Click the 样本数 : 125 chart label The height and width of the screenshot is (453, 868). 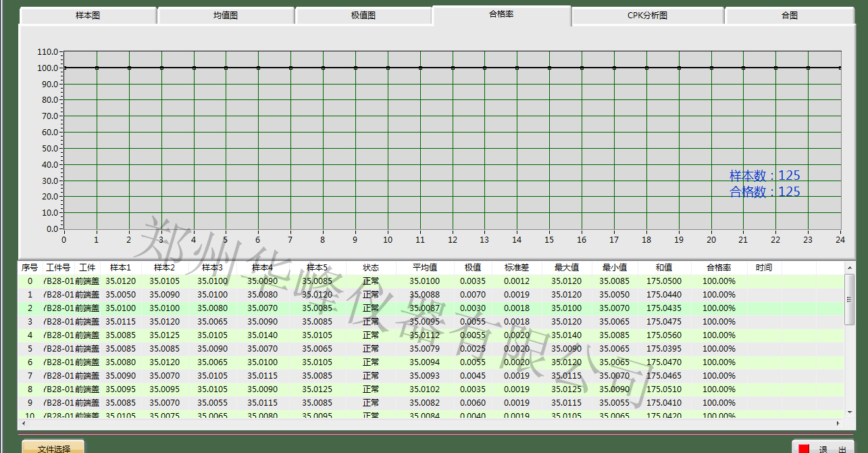coord(765,176)
